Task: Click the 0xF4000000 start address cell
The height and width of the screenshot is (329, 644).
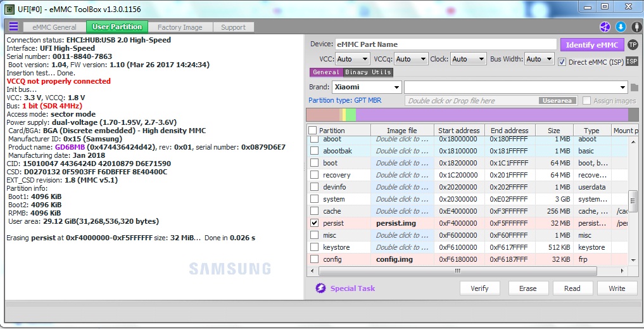Action: click(x=459, y=223)
